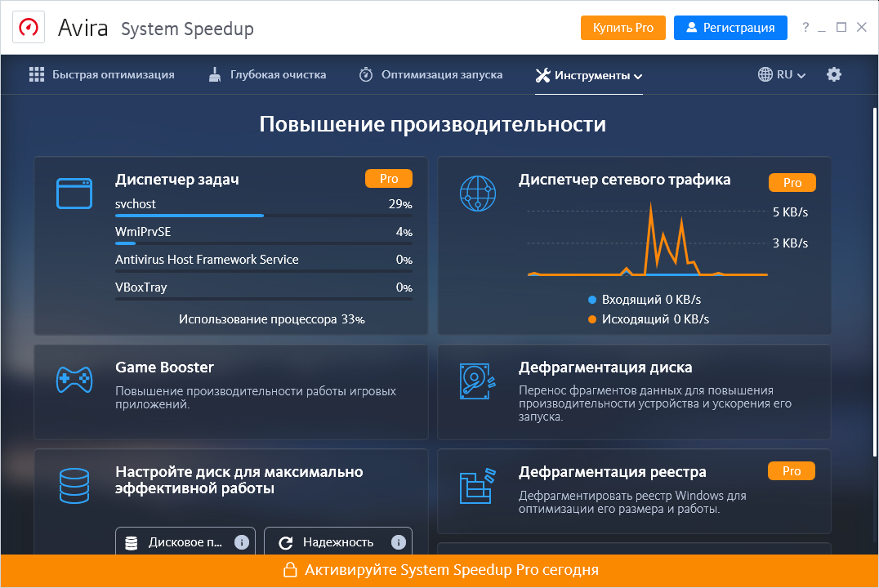Click the Pro badge on Диспетчер задач
Screen dimensions: 879x588
tap(389, 178)
